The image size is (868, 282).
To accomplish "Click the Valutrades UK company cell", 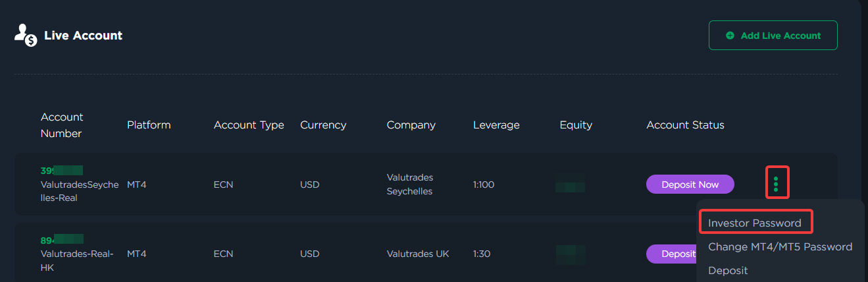I will (418, 254).
